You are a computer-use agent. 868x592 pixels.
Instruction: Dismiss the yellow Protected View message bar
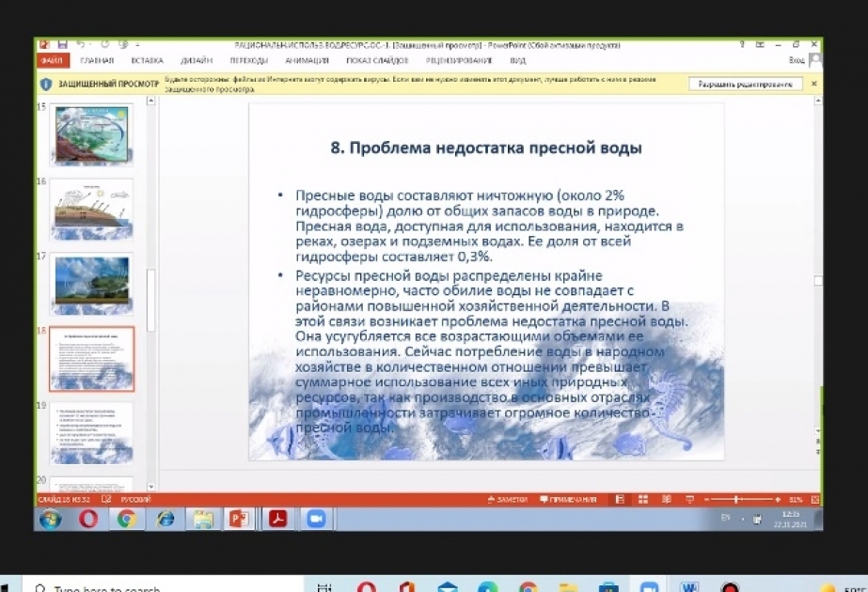tap(813, 84)
